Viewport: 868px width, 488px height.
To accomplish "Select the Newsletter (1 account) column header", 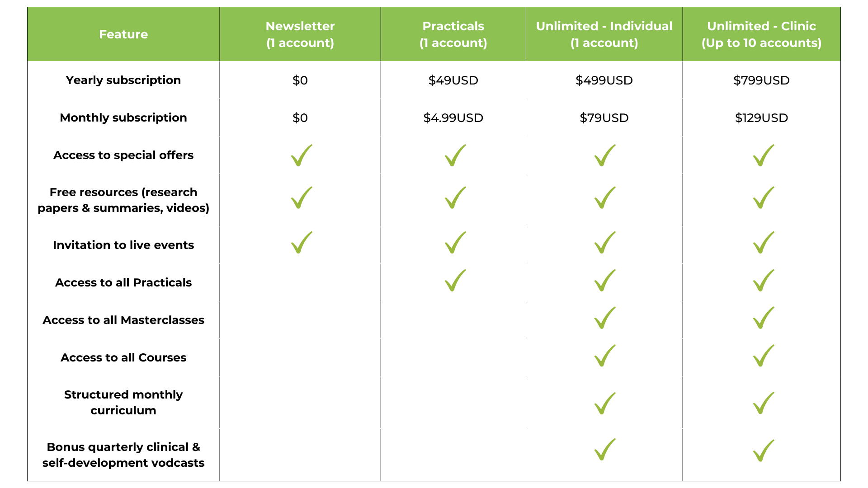I will point(300,34).
